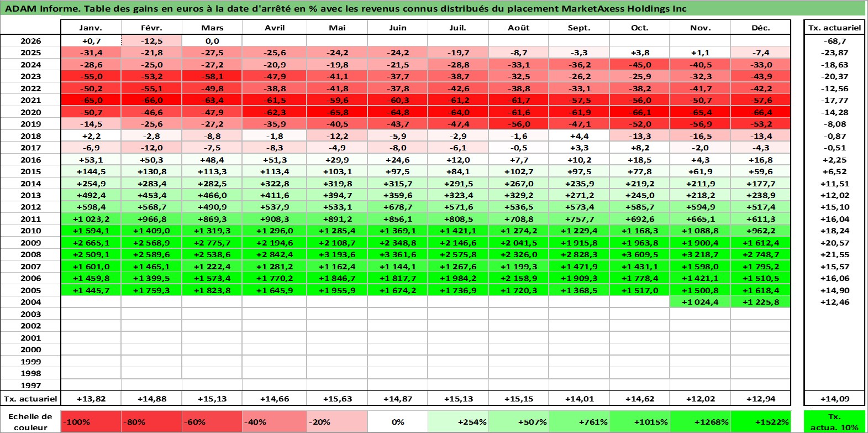
Task: Select the Avril column header
Action: point(275,28)
